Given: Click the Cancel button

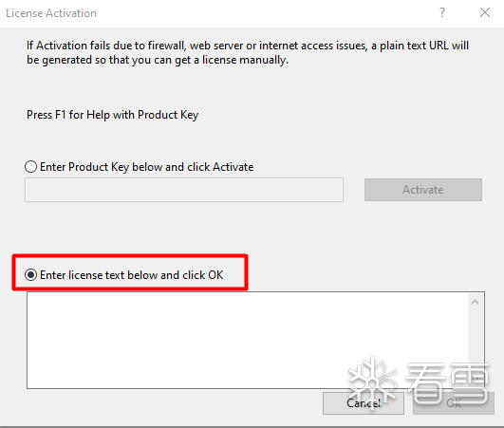Looking at the screenshot, I should 364,403.
